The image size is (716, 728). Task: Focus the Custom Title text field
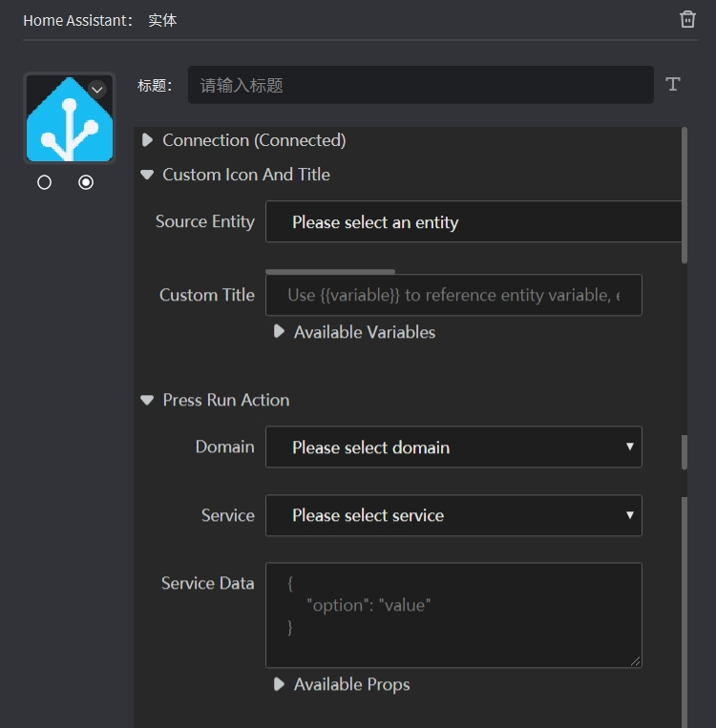tap(453, 295)
